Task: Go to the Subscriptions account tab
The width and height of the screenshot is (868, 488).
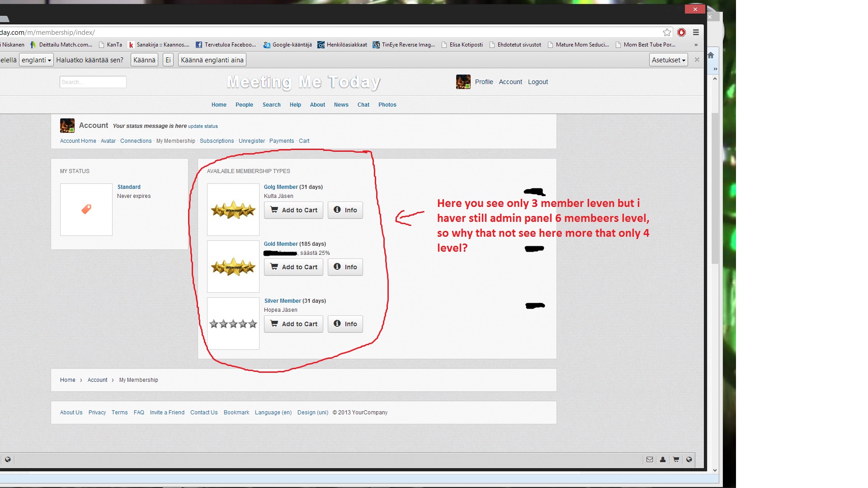Action: pyautogui.click(x=217, y=141)
